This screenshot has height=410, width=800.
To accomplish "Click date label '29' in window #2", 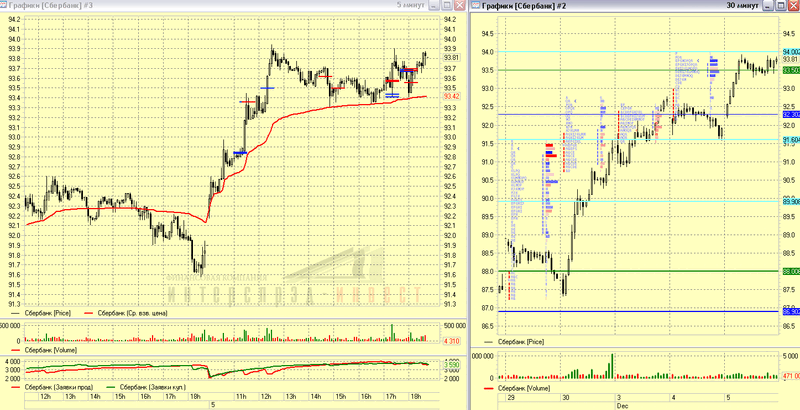I will (x=511, y=397).
